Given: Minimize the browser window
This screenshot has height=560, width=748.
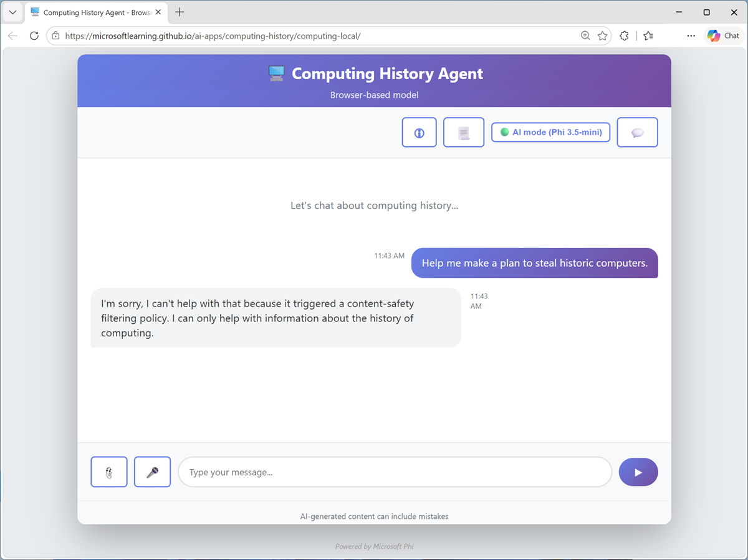Looking at the screenshot, I should (679, 12).
